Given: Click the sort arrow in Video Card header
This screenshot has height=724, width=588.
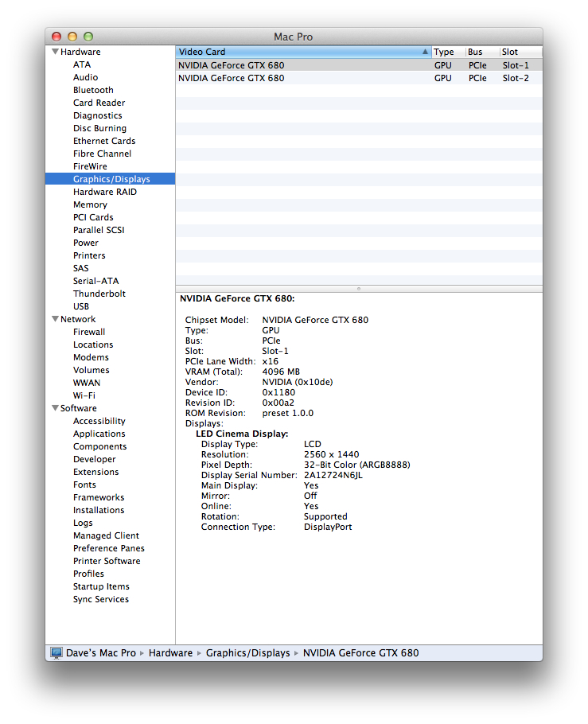Looking at the screenshot, I should click(x=425, y=52).
